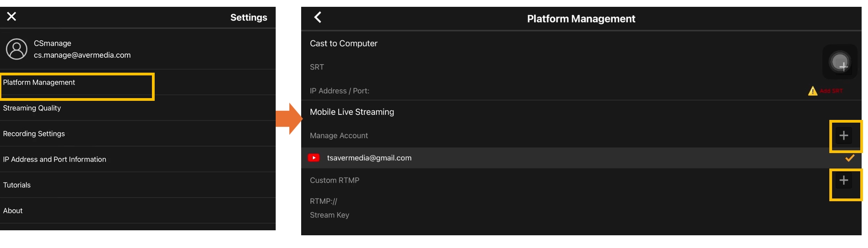Open Platform Management menu item
Viewport: 868px width, 248px height.
pyautogui.click(x=39, y=83)
